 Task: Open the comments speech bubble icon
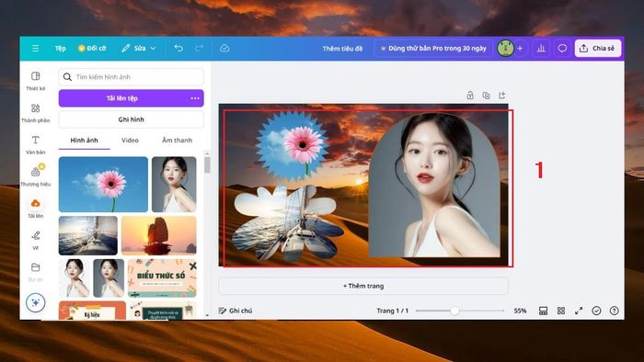point(562,49)
